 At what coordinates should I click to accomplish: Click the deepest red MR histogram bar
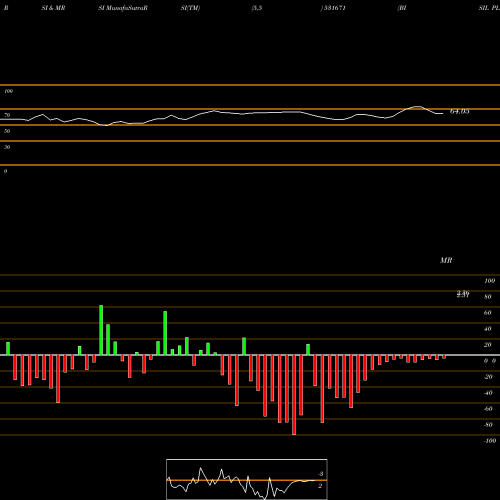click(x=294, y=395)
